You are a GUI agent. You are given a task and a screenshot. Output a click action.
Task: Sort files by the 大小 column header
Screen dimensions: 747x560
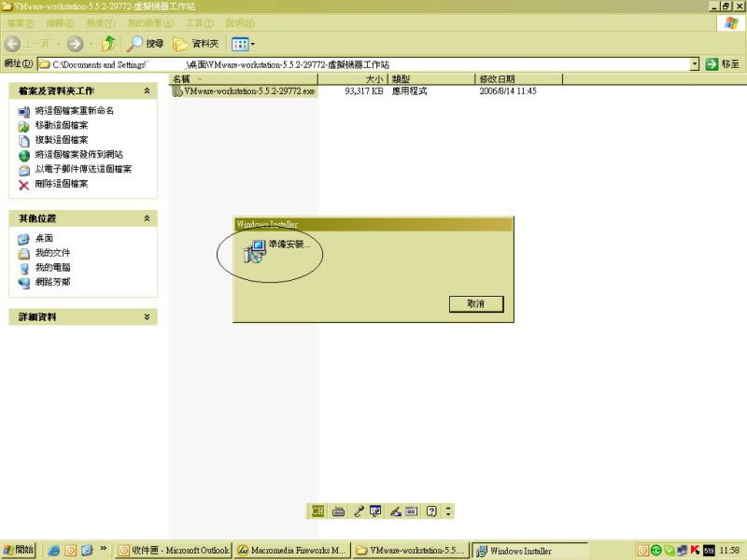tap(353, 79)
